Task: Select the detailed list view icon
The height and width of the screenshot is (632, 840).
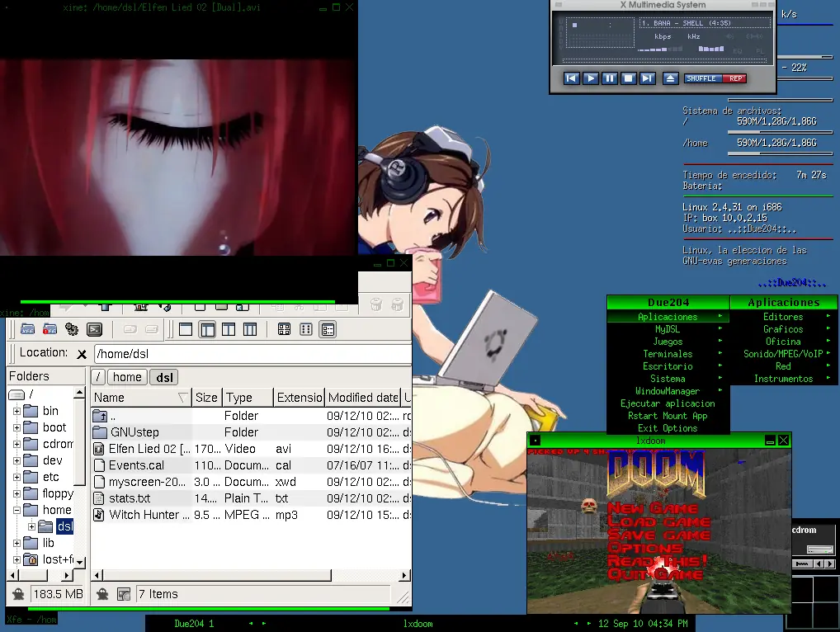Action: pyautogui.click(x=328, y=329)
